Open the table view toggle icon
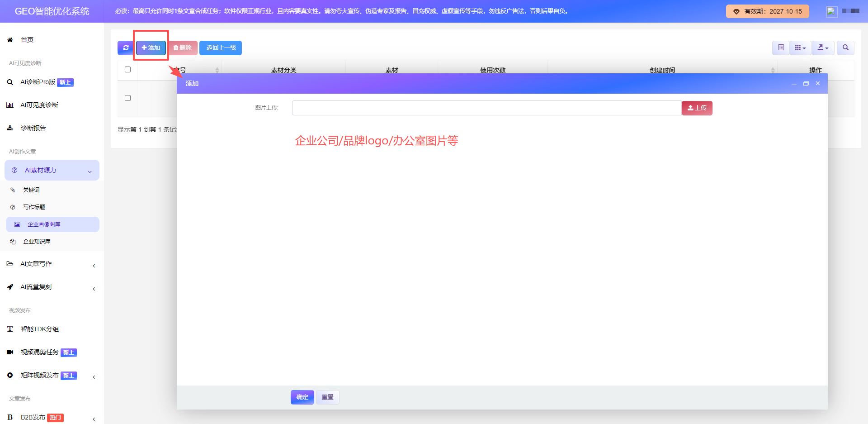 (x=781, y=48)
